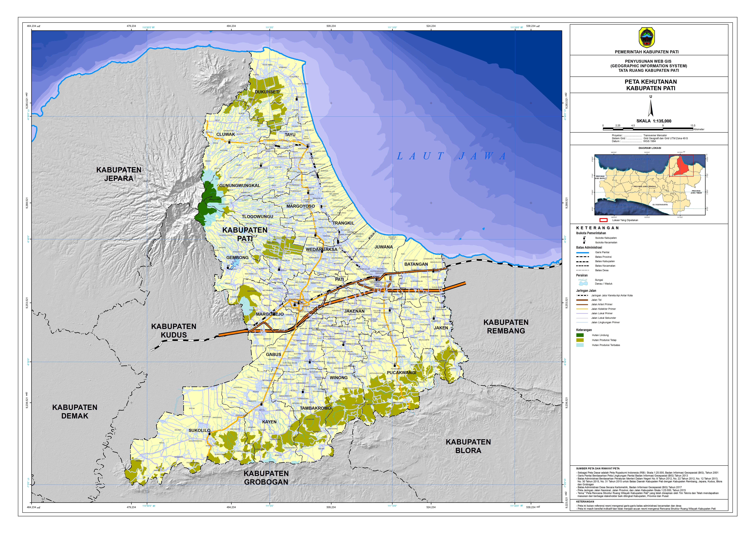Click the TAYU district label
The width and height of the screenshot is (756, 534).
290,135
